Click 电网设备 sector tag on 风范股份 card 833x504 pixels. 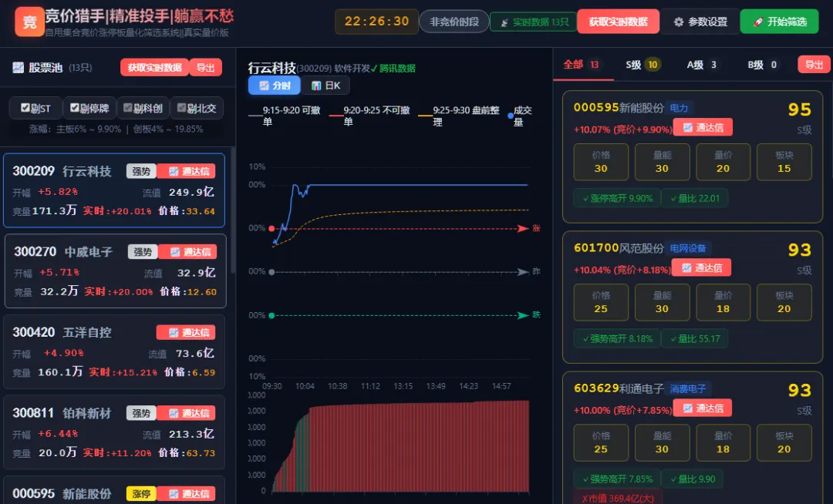(x=688, y=248)
